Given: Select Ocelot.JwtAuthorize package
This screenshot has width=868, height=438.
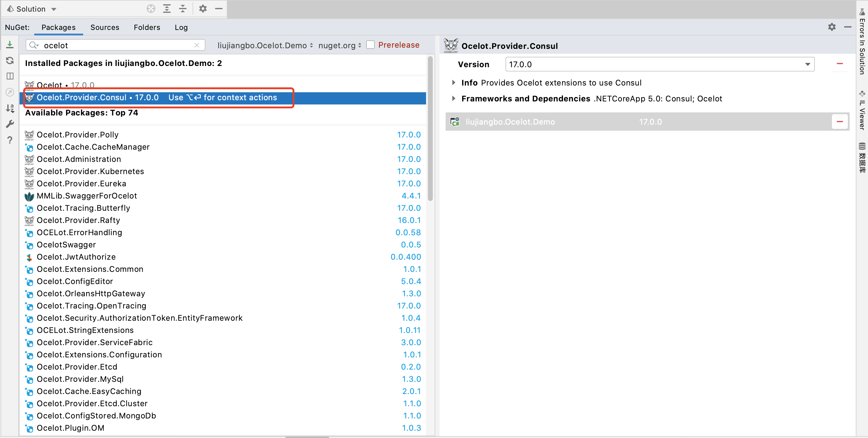Looking at the screenshot, I should click(x=223, y=257).
